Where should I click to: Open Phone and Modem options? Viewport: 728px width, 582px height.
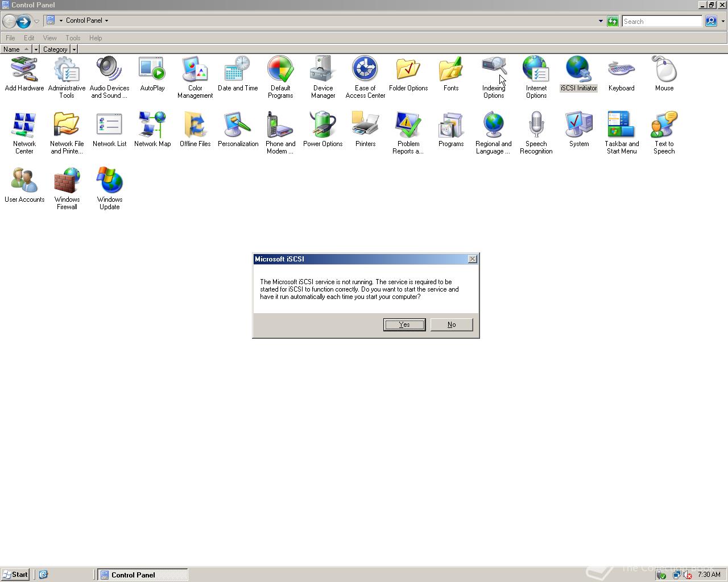(280, 133)
